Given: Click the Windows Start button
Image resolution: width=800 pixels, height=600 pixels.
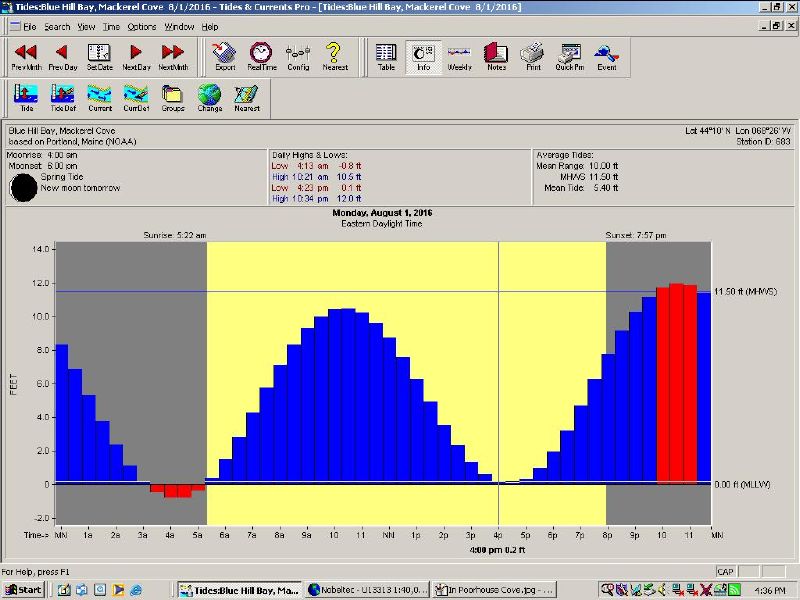Looking at the screenshot, I should pos(24,590).
